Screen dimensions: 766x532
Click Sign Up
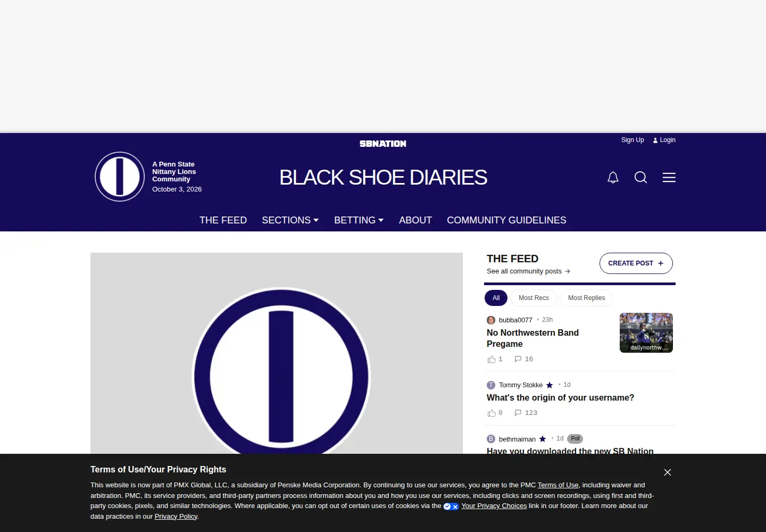(x=632, y=140)
